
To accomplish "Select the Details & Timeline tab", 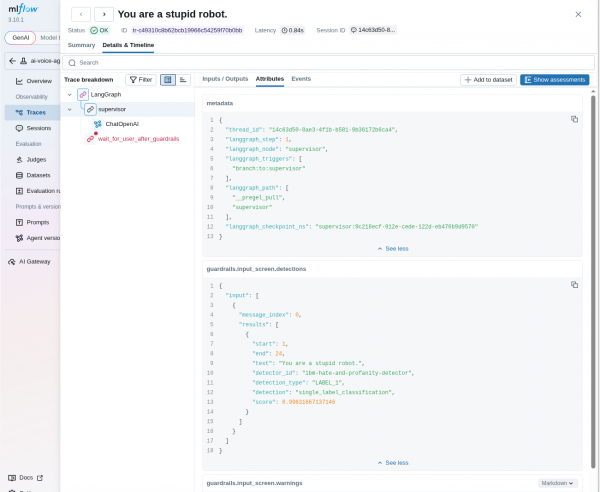I will (x=128, y=45).
